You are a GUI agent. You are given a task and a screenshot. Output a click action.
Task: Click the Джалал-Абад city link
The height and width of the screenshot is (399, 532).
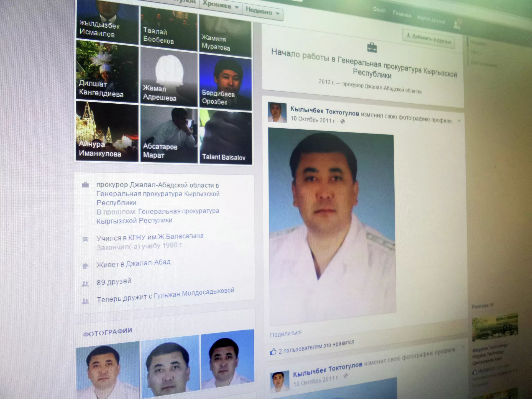pos(148,263)
